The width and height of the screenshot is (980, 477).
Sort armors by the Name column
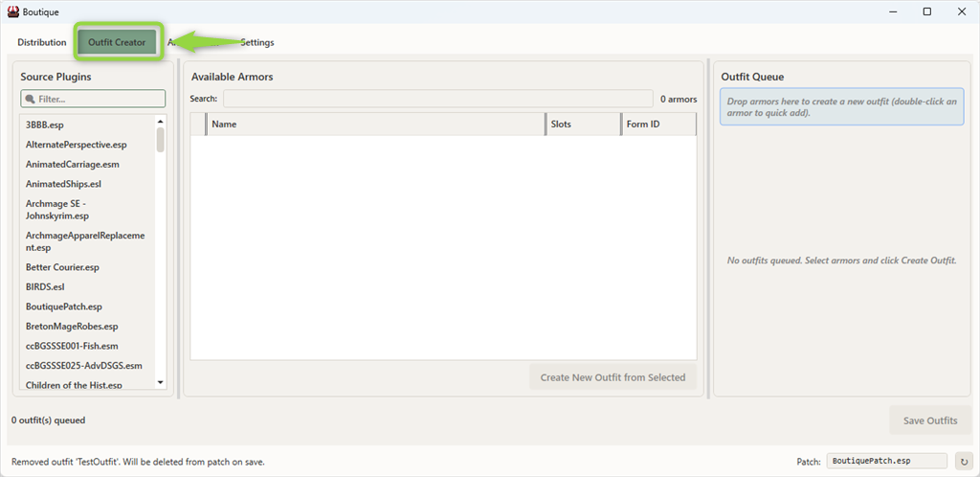[375, 124]
